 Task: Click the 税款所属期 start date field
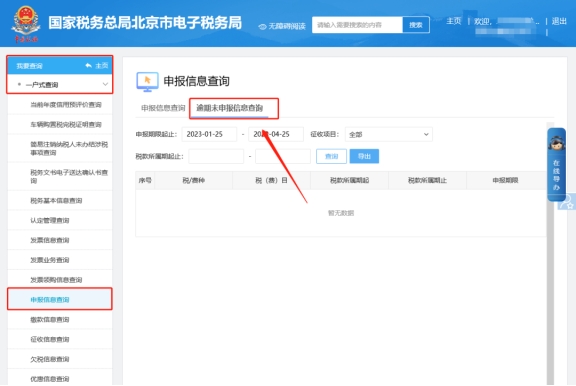click(x=216, y=156)
